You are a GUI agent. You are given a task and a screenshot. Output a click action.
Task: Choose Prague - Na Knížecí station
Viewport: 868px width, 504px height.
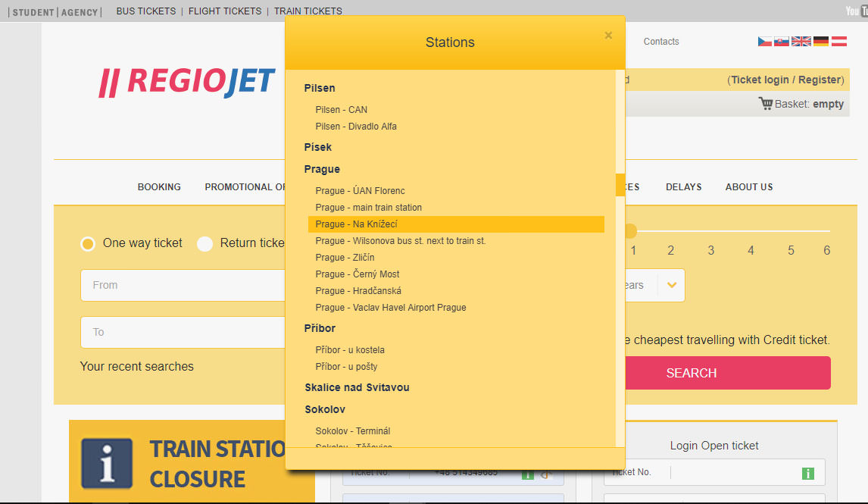point(357,224)
